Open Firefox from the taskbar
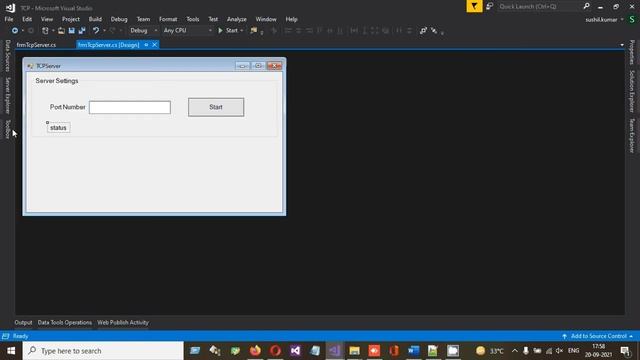 tap(256, 351)
